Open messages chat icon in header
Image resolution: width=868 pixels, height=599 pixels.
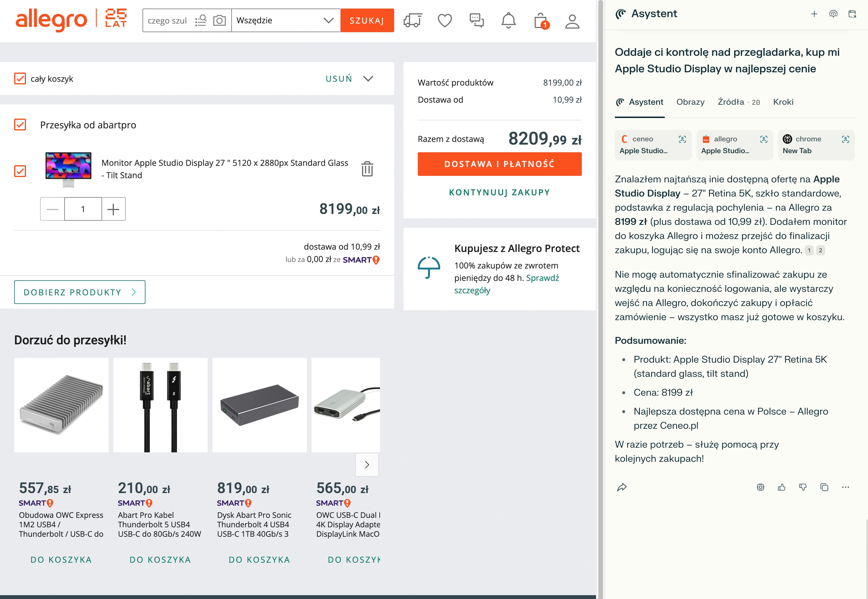click(x=476, y=20)
